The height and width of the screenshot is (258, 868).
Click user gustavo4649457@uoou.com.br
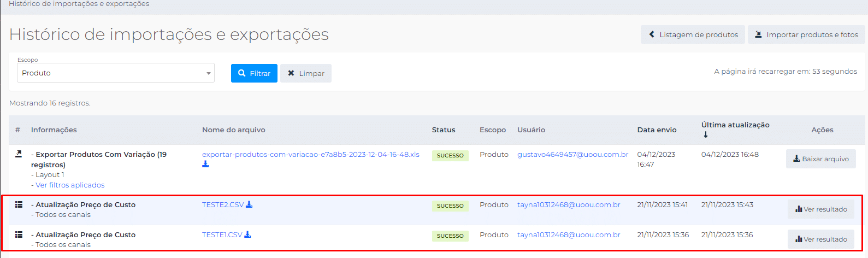(x=573, y=155)
